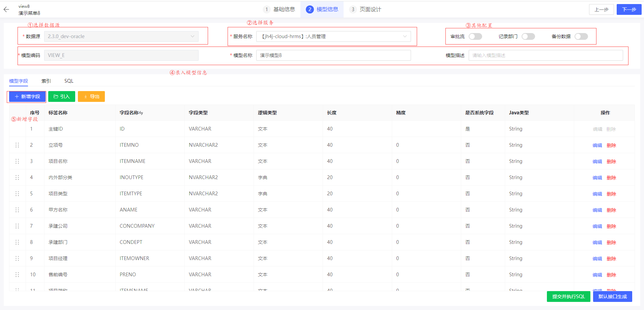This screenshot has width=644, height=310.
Task: Click sort icon beside 字段名称 header
Action: 141,113
